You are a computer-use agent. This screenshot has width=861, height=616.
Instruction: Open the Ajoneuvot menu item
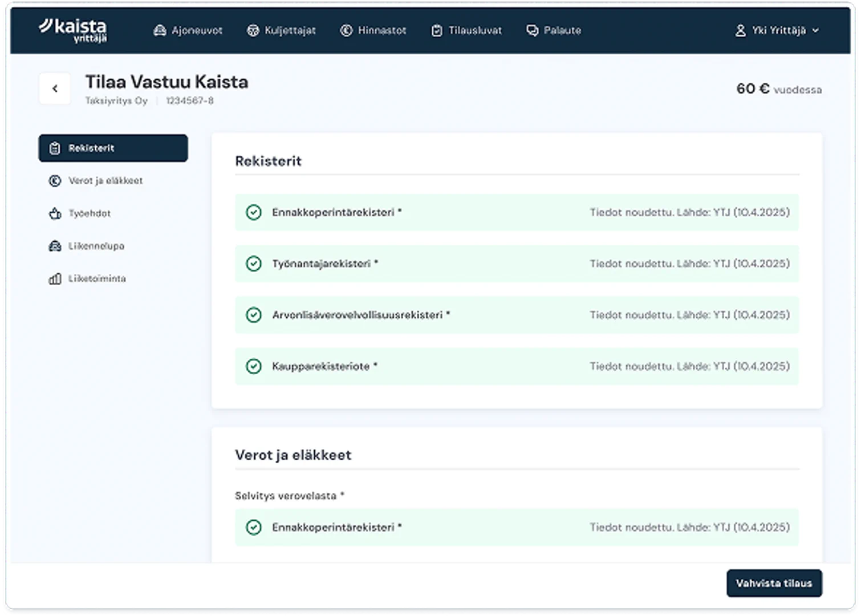(188, 31)
